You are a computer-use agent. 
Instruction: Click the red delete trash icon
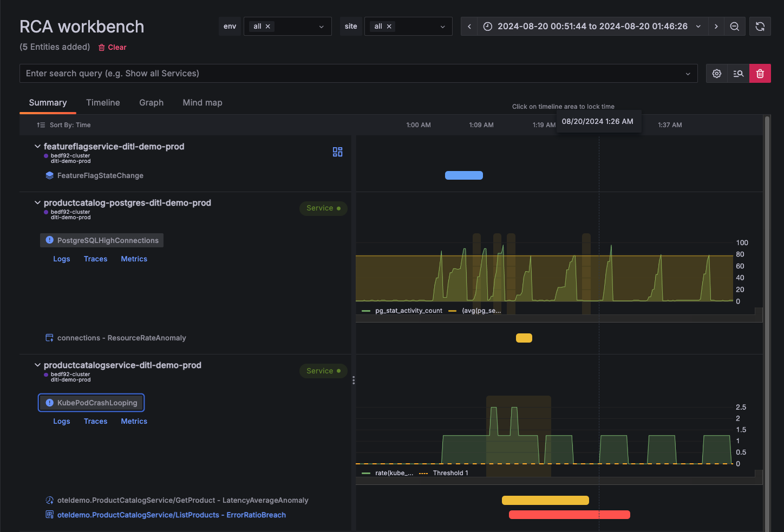click(760, 73)
